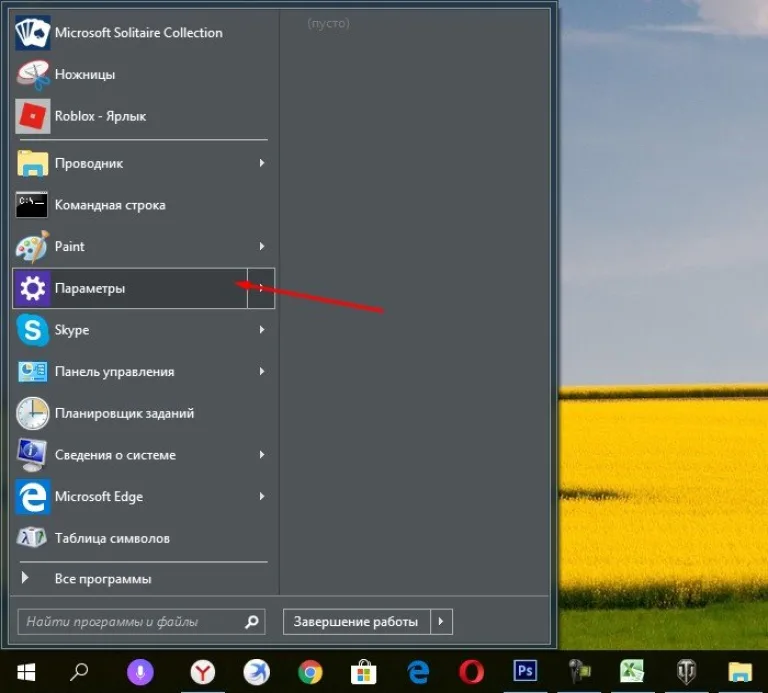Select Roblox - Ярлык menu entry text
The height and width of the screenshot is (693, 768).
coord(100,116)
